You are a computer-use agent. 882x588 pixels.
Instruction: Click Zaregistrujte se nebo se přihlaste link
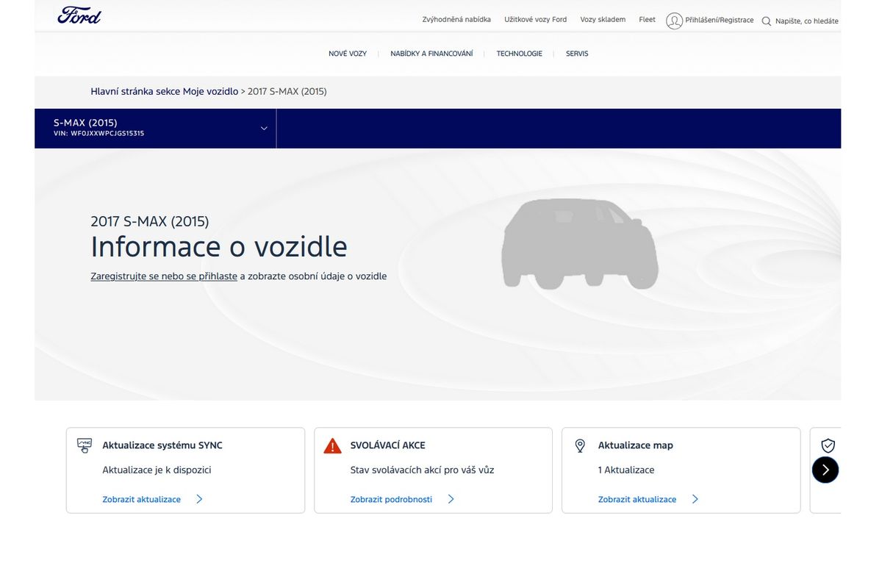pos(164,276)
